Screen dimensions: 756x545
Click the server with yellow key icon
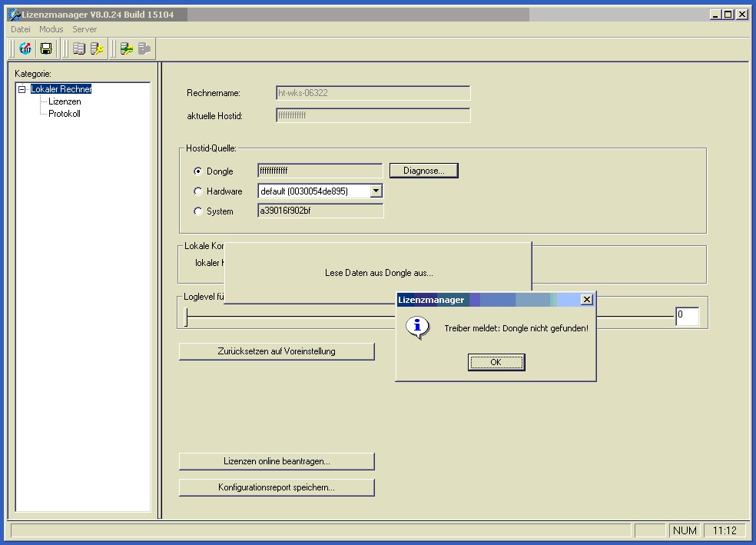pyautogui.click(x=97, y=48)
